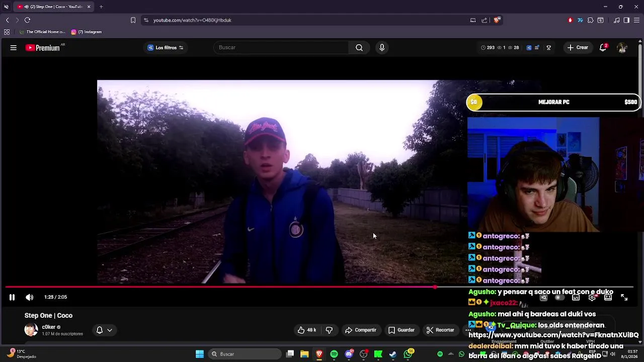This screenshot has height=362, width=644.
Task: Open the browser extensions puzzle icon
Action: point(590,20)
